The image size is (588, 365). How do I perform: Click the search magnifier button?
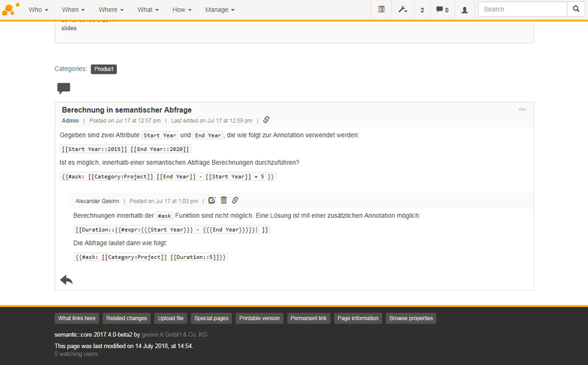(576, 10)
